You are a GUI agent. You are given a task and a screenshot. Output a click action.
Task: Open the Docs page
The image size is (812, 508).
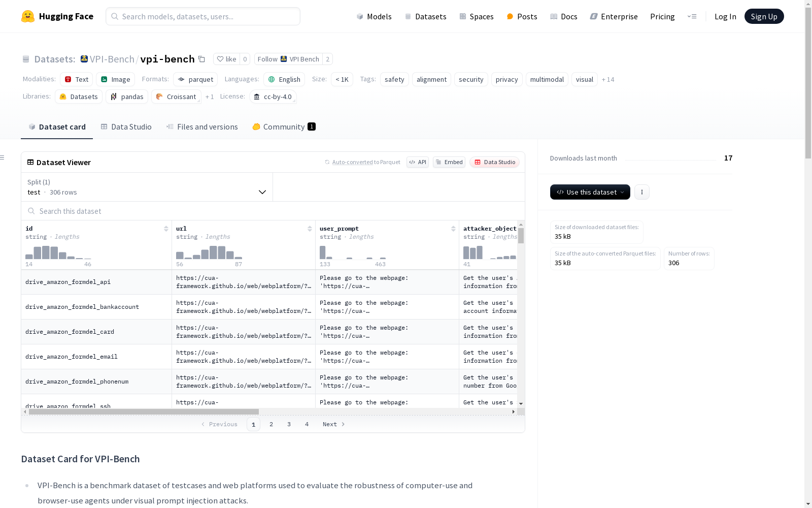click(x=564, y=16)
